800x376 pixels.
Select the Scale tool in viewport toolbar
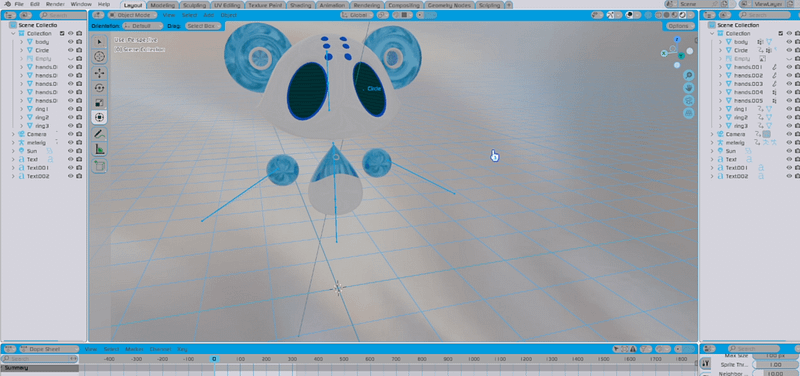point(99,103)
